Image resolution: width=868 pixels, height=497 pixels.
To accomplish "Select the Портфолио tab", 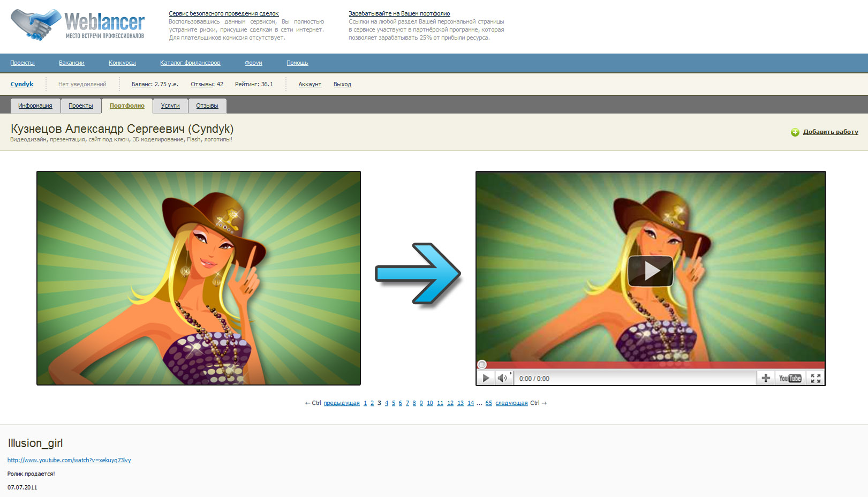I will click(127, 106).
